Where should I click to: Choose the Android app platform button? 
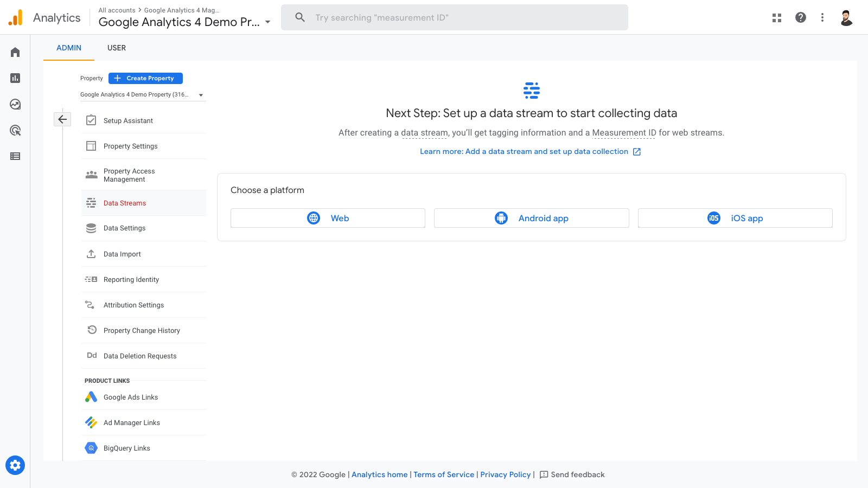tap(532, 218)
